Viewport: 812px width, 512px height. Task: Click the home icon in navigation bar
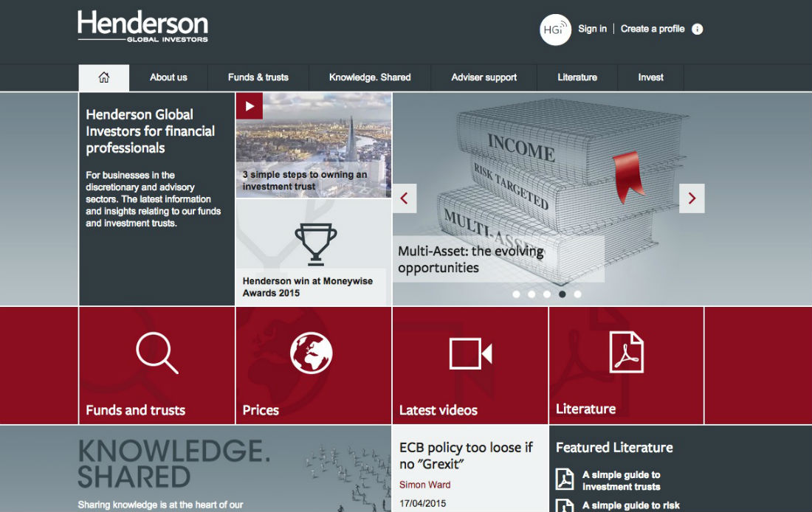[x=104, y=77]
